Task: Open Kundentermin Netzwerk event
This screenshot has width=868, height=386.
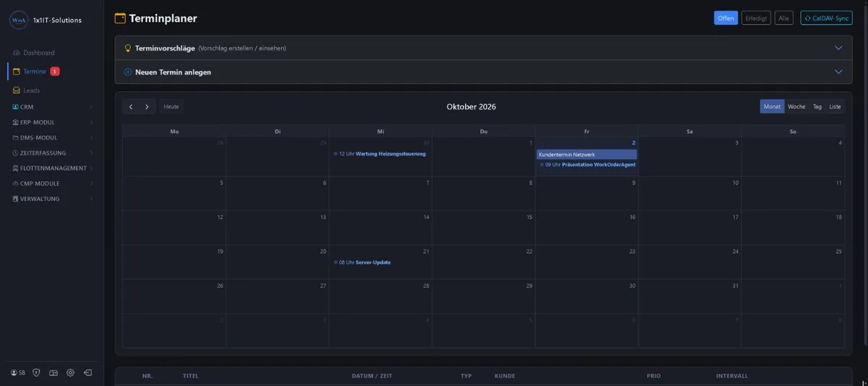Action: [587, 155]
